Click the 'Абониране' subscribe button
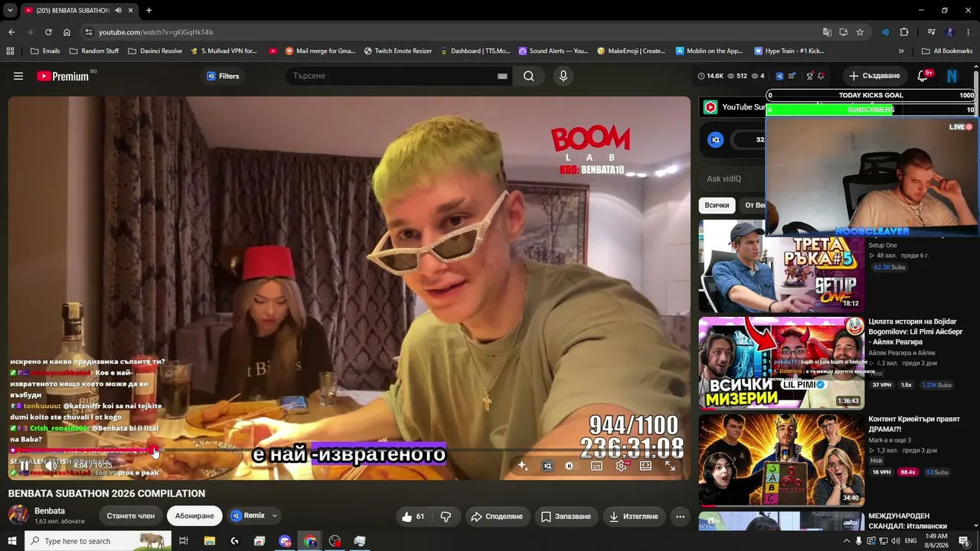The image size is (980, 551). click(x=194, y=516)
